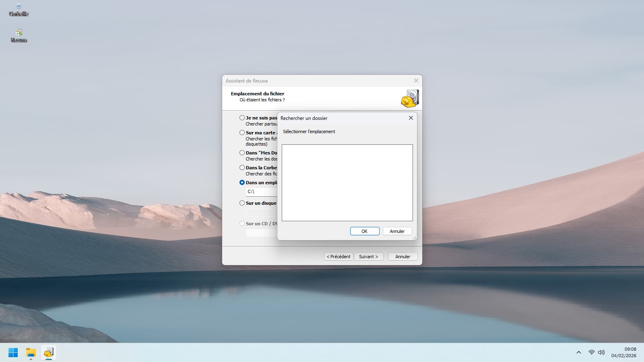The height and width of the screenshot is (362, 644).
Task: Select the "Je ne suis pas" radio option
Action: (242, 118)
